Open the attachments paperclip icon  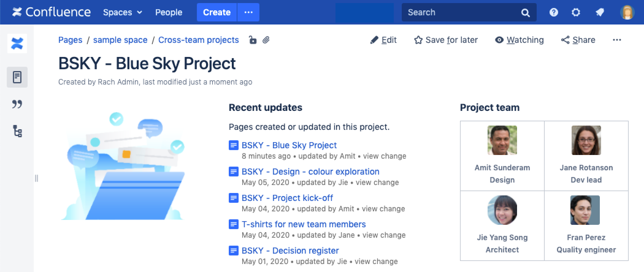point(266,40)
